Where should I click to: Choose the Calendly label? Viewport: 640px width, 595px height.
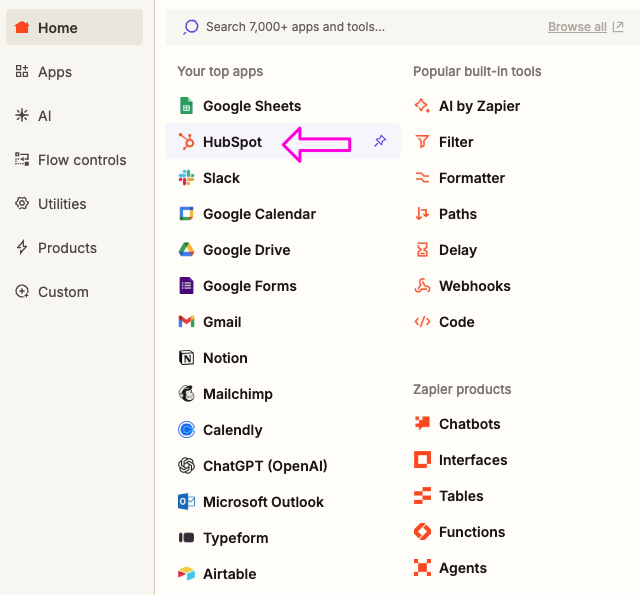click(x=233, y=430)
